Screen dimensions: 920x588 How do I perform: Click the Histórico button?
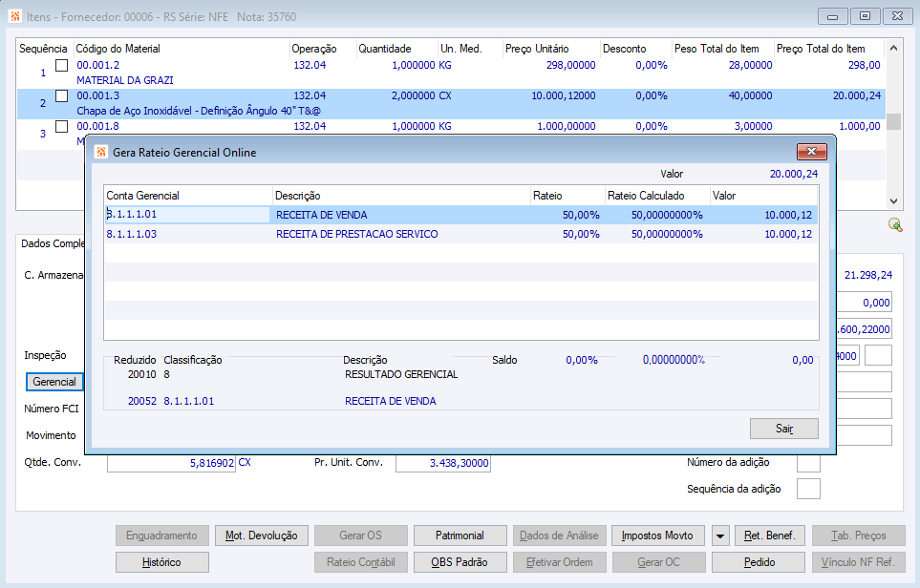tap(160, 562)
